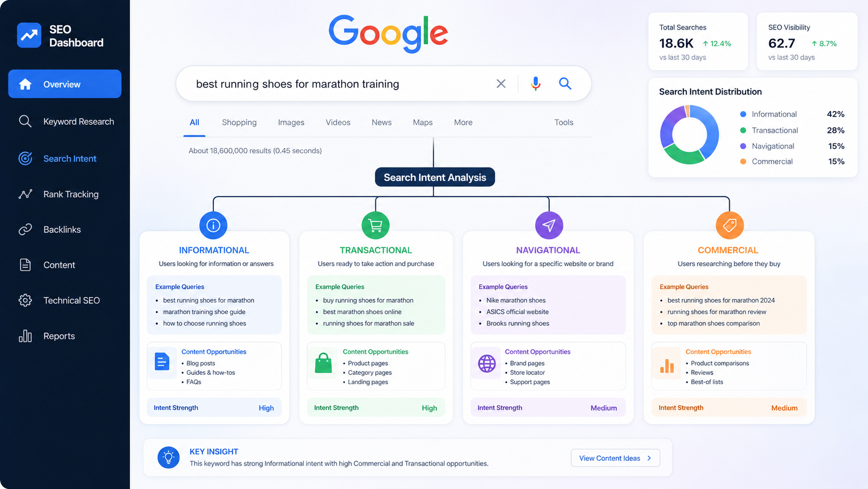Click the 'About 18,600,000 results' text
Screen dimensions: 868x489
[255, 151]
